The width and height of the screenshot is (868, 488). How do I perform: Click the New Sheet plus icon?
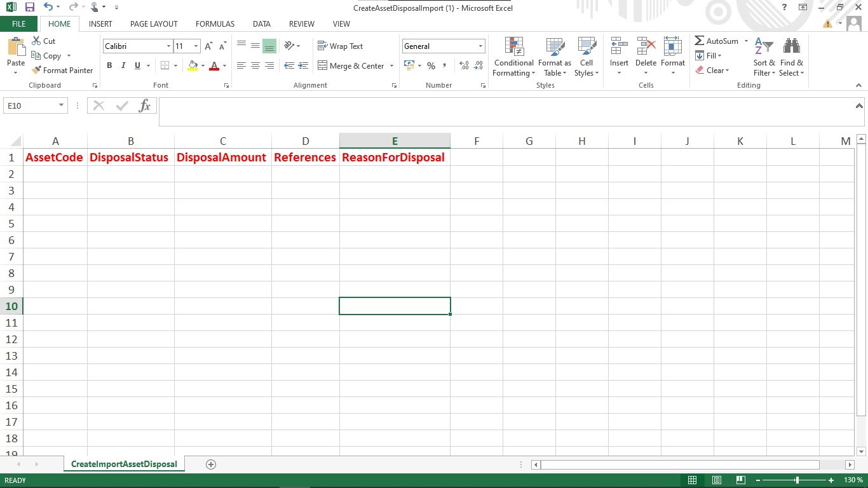pos(211,464)
